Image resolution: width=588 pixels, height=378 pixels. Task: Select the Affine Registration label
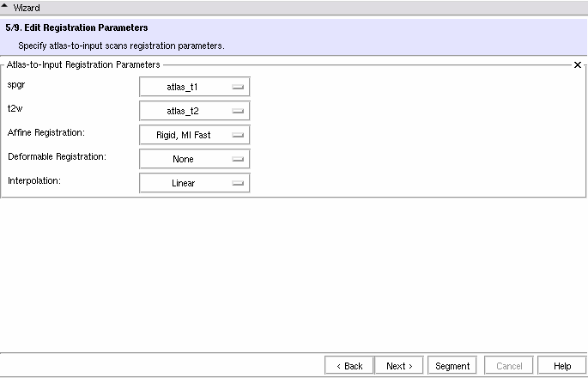pos(52,133)
